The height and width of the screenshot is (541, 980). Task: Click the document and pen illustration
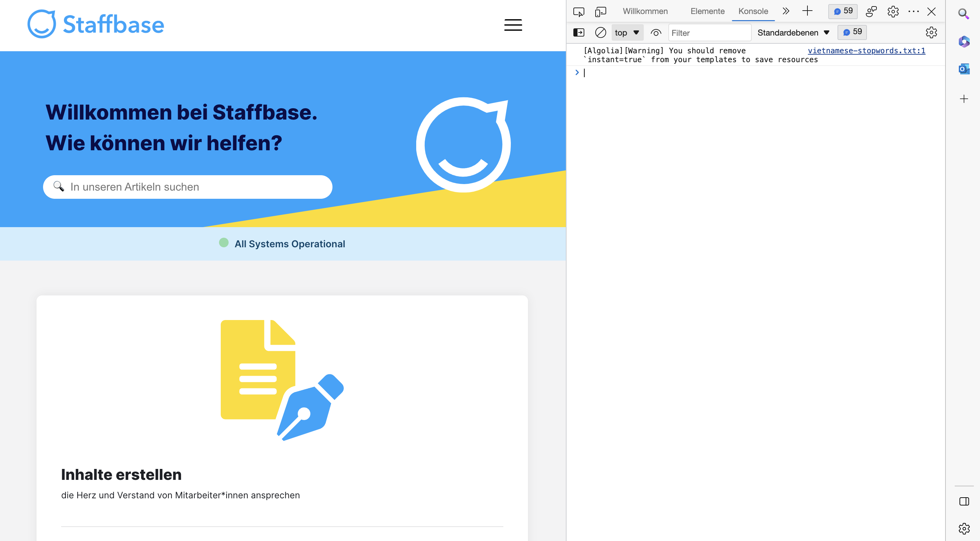282,380
